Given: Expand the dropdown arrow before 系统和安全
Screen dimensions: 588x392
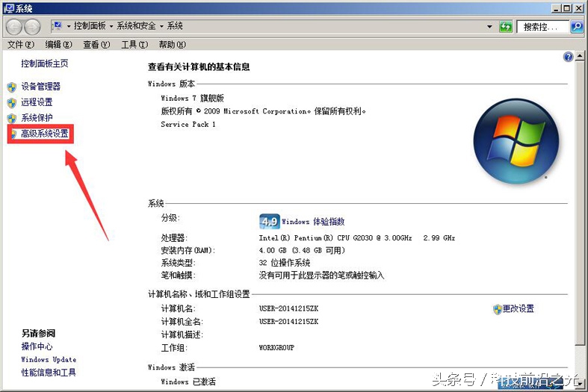Looking at the screenshot, I should coord(111,26).
